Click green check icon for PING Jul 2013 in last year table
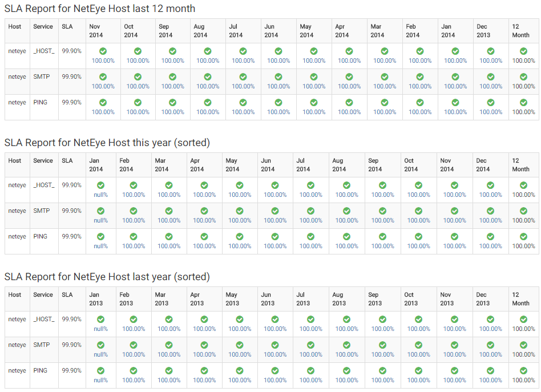Image resolution: width=541 pixels, height=392 pixels. (310, 371)
